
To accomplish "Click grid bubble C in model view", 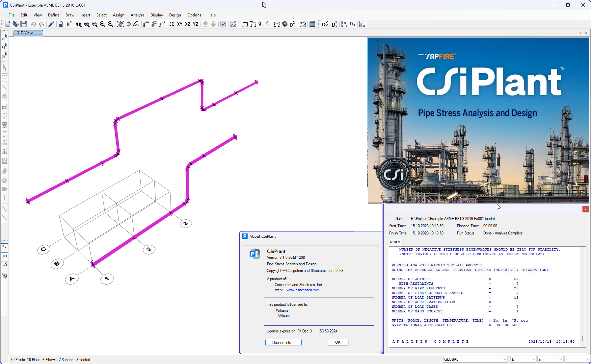I will click(43, 250).
